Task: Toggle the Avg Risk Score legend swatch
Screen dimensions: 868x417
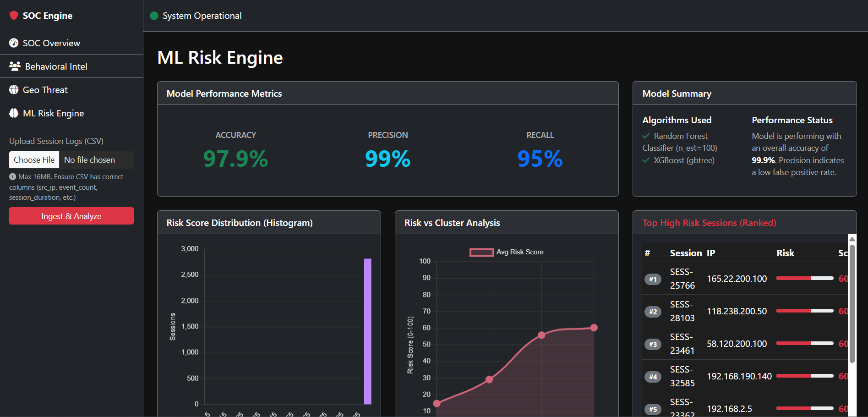Action: 481,252
